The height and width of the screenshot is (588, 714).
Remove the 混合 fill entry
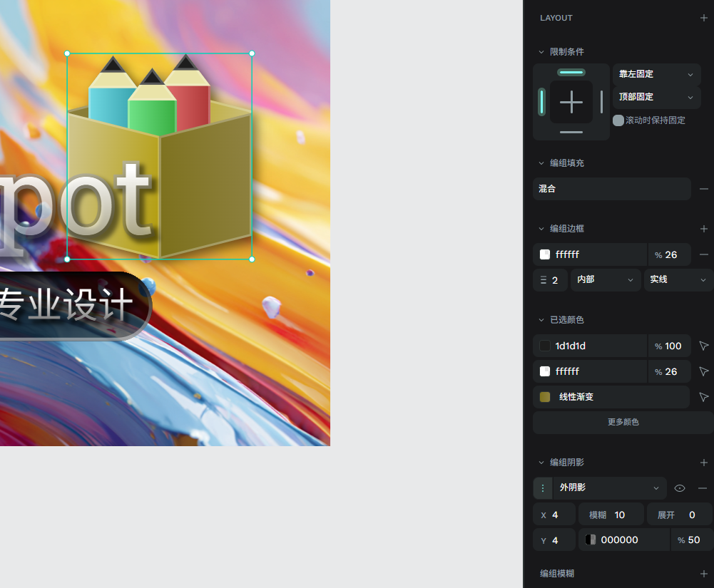703,189
